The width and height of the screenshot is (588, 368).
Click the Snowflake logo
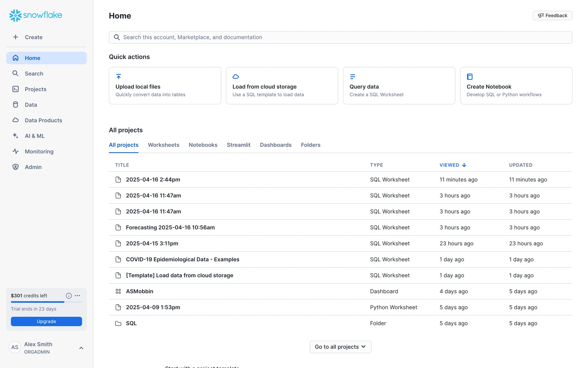coord(36,15)
